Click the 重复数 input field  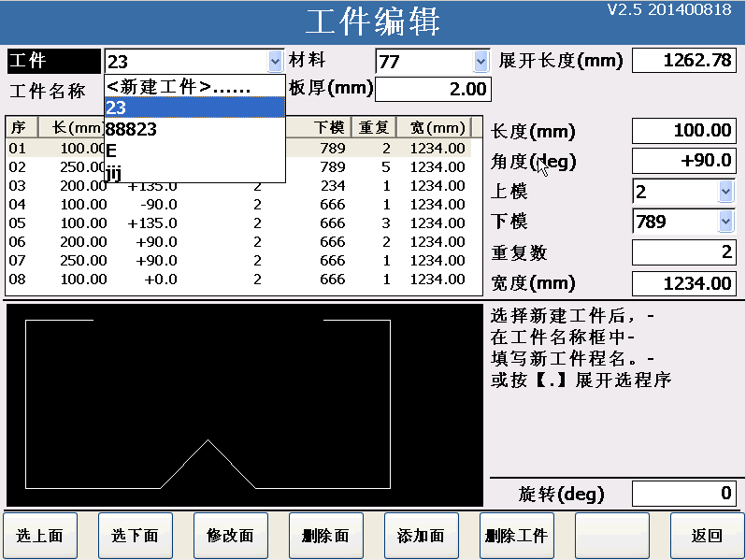point(684,252)
